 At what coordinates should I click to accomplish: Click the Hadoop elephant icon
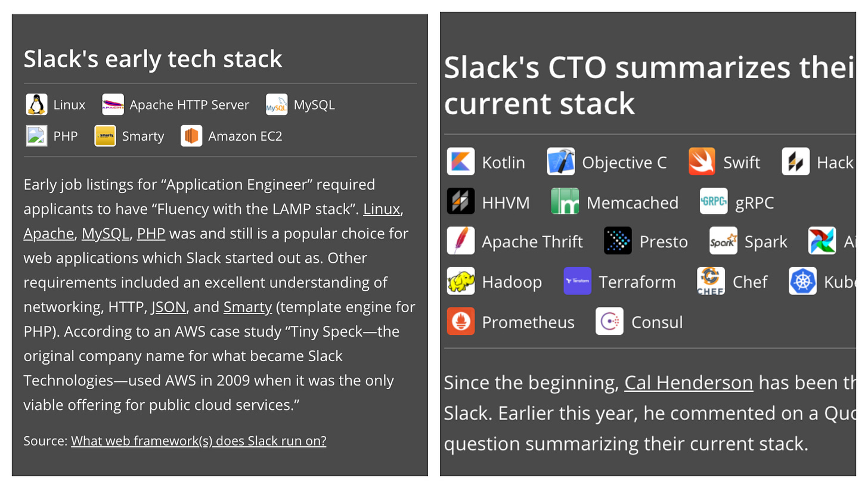coord(461,281)
